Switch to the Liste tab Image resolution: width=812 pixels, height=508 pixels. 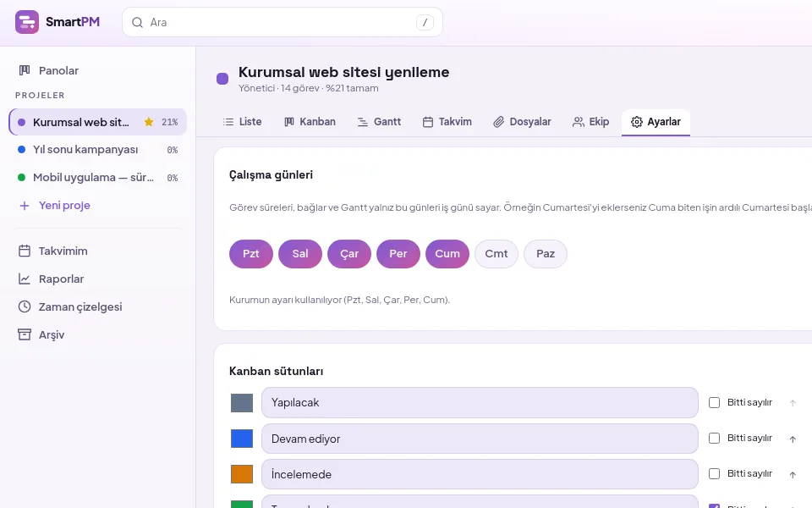pos(243,122)
